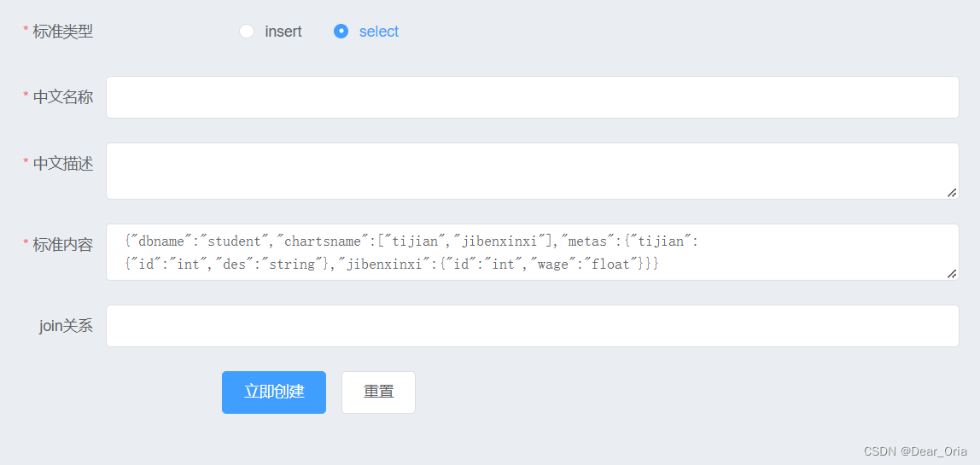The image size is (980, 465).
Task: Click the 标准类型 label
Action: (62, 32)
